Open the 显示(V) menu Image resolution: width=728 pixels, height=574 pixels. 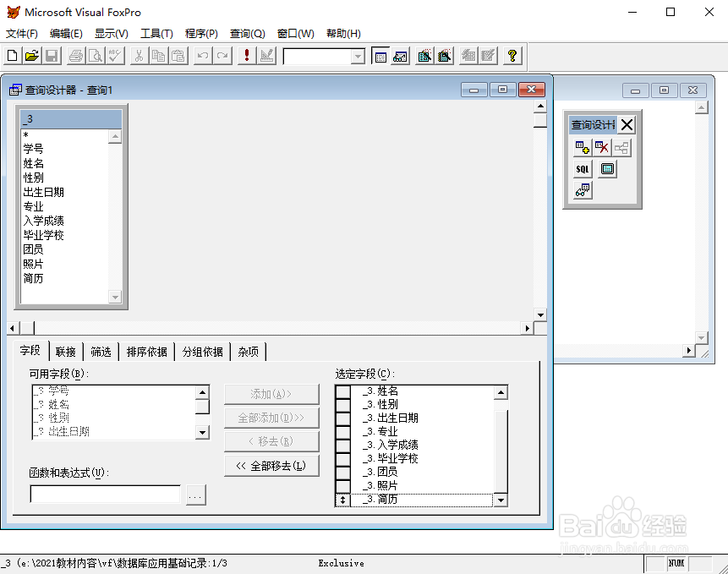pyautogui.click(x=112, y=34)
